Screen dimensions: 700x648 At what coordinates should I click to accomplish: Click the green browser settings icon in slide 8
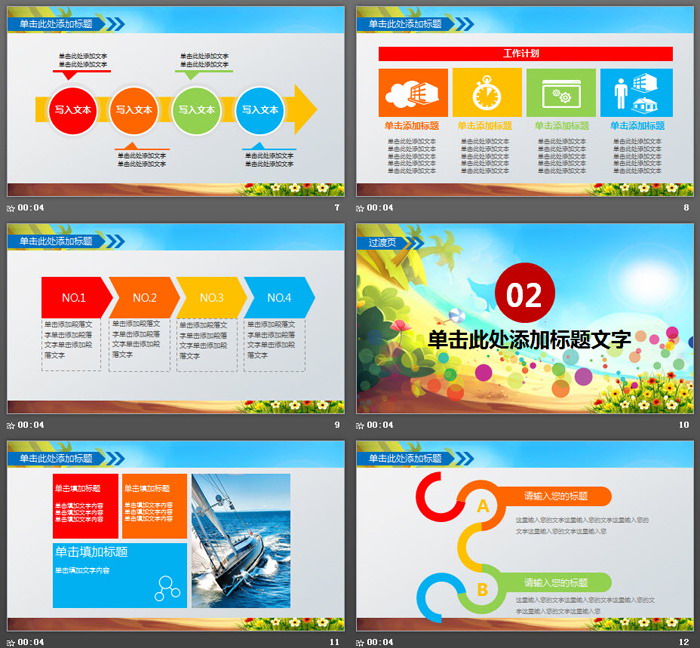tap(560, 93)
